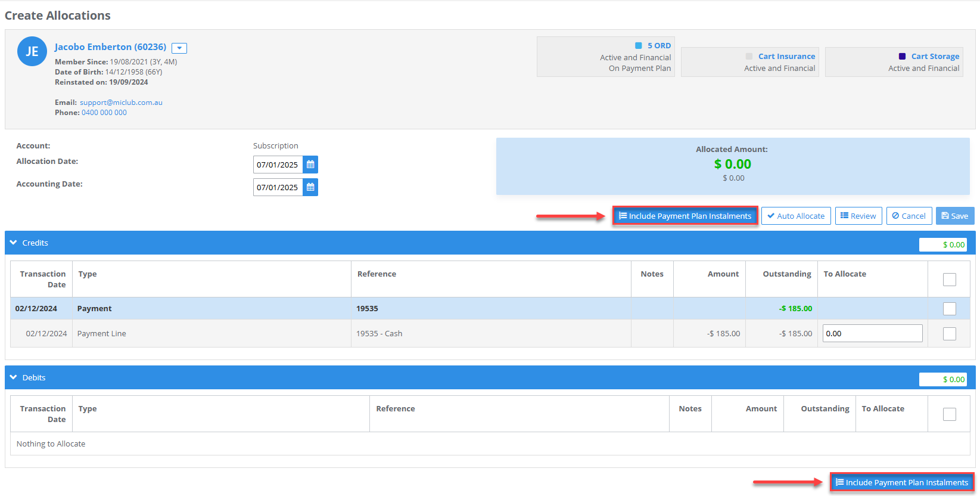The image size is (980, 496).
Task: Cancel the allocation
Action: [x=909, y=216]
